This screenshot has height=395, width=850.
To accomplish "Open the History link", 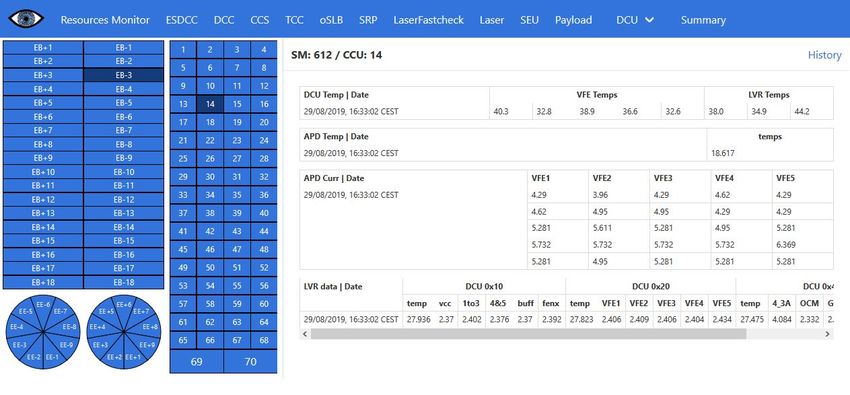I will point(825,55).
